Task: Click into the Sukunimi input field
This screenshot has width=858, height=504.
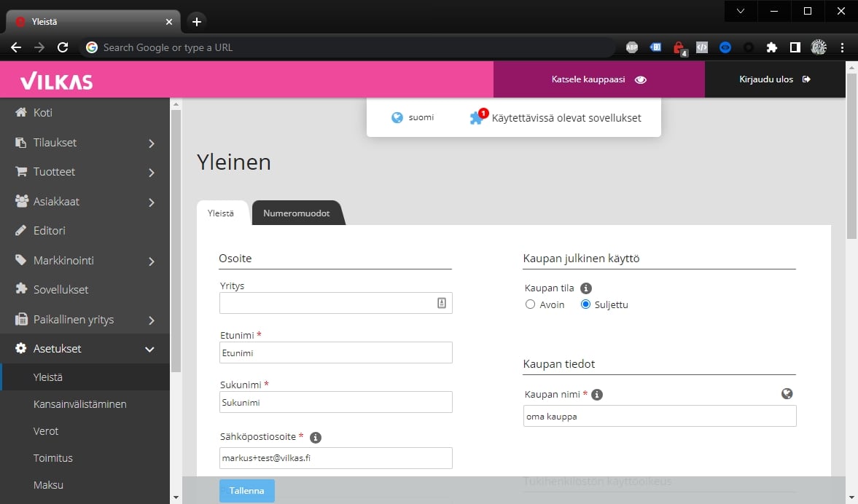Action: point(335,402)
